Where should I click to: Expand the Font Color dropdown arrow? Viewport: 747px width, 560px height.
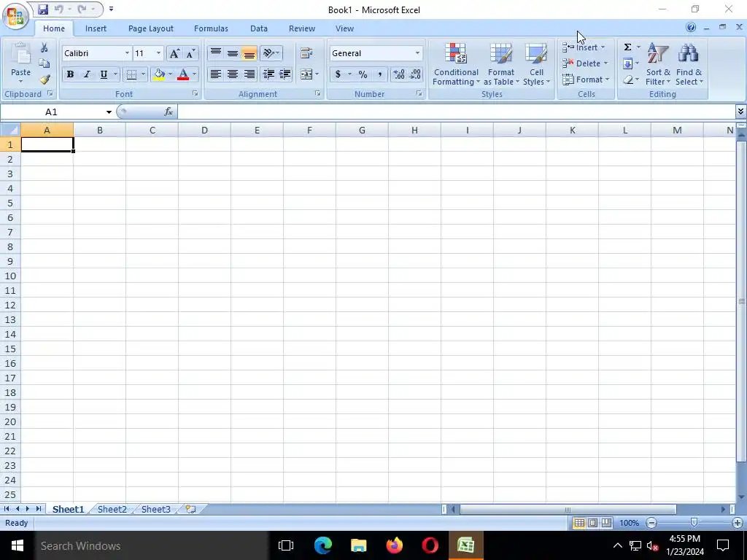194,74
